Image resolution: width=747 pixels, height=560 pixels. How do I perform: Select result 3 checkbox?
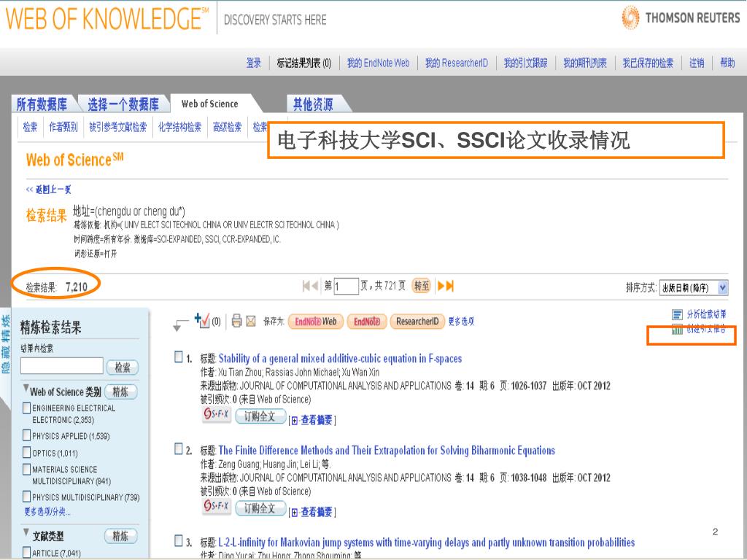pyautogui.click(x=179, y=540)
